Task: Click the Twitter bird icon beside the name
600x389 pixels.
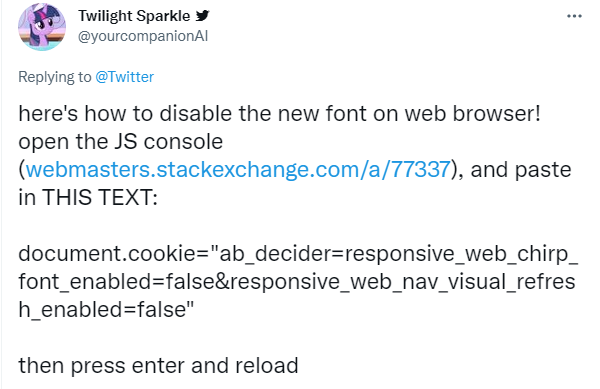Action: [x=202, y=16]
